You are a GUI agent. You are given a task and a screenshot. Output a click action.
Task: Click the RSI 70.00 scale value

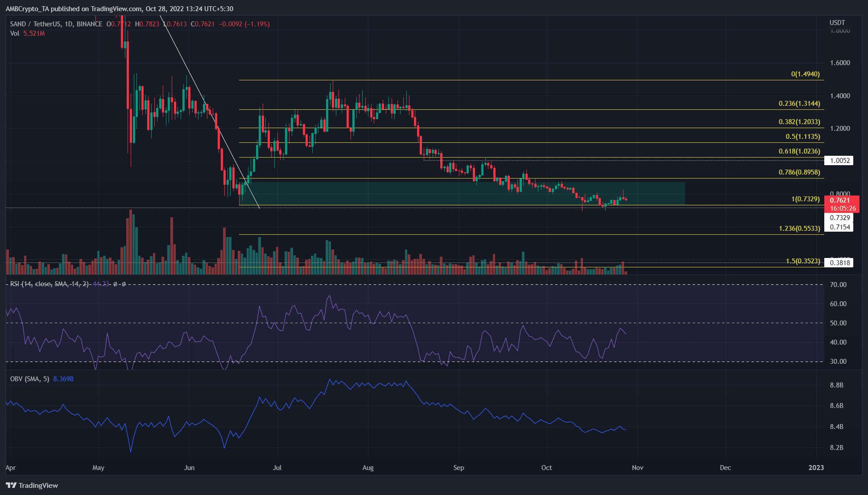click(838, 285)
